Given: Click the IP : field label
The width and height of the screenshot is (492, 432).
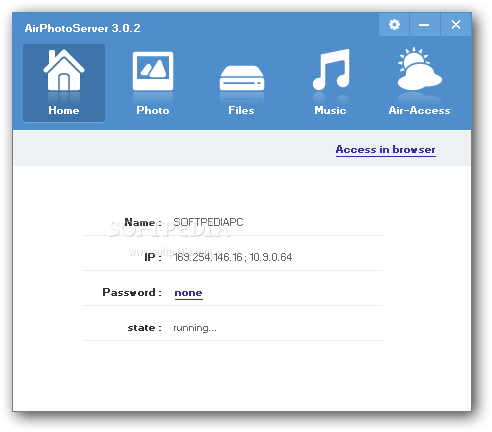Looking at the screenshot, I should 153,257.
